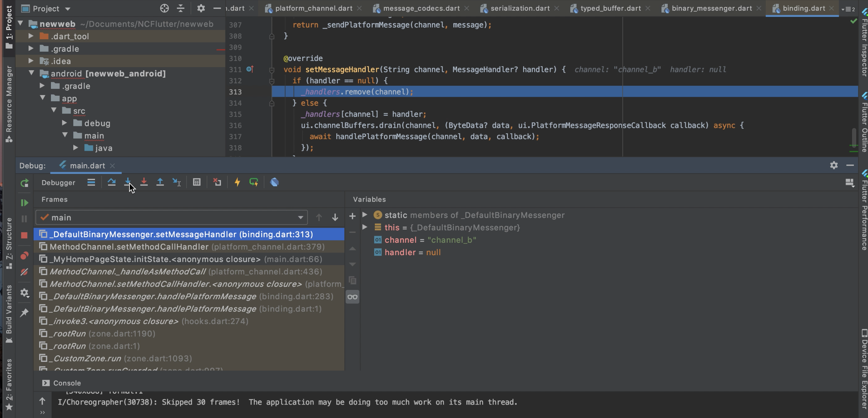The width and height of the screenshot is (868, 418).
Task: Step into the method call
Action: (127, 182)
